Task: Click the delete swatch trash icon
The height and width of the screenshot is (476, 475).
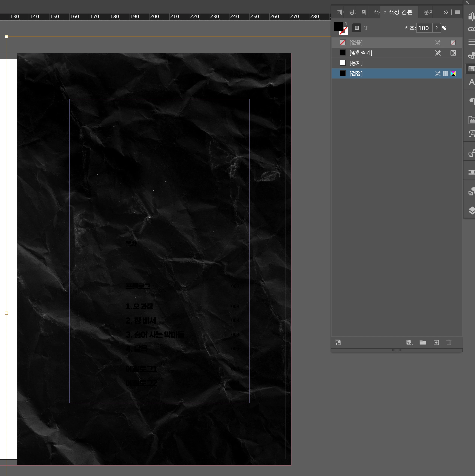Action: point(449,342)
